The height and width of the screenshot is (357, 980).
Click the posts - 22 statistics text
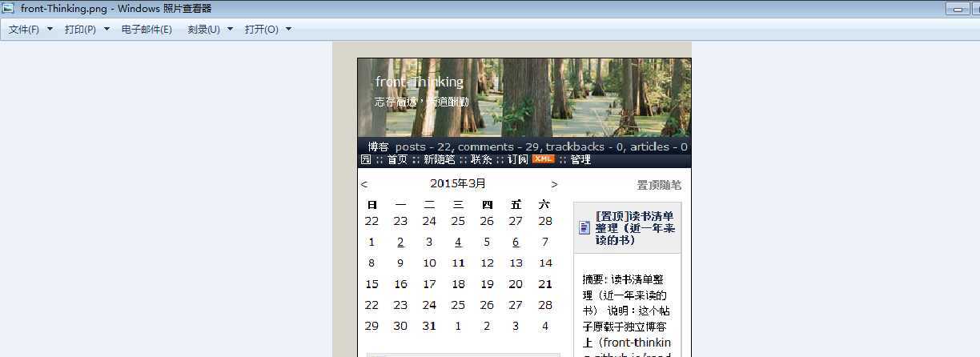(x=424, y=146)
